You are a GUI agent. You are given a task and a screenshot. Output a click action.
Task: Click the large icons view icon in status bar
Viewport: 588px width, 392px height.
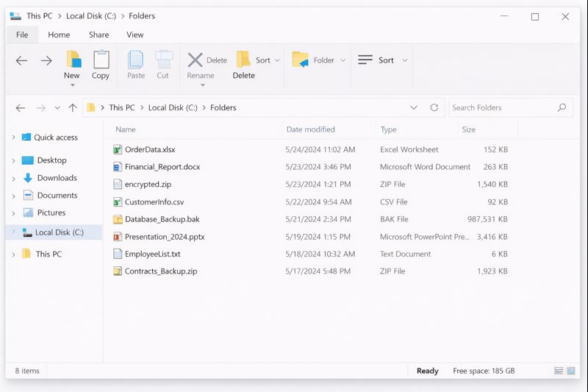pyautogui.click(x=571, y=371)
